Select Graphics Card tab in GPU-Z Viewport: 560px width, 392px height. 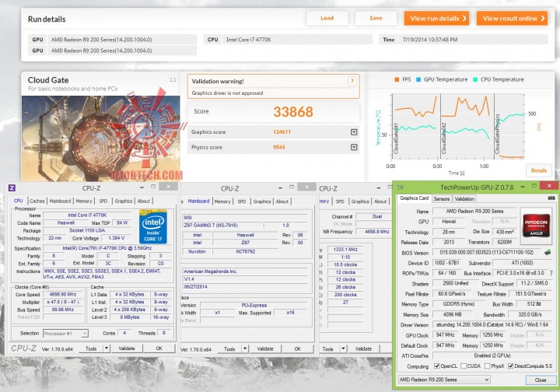(x=414, y=198)
